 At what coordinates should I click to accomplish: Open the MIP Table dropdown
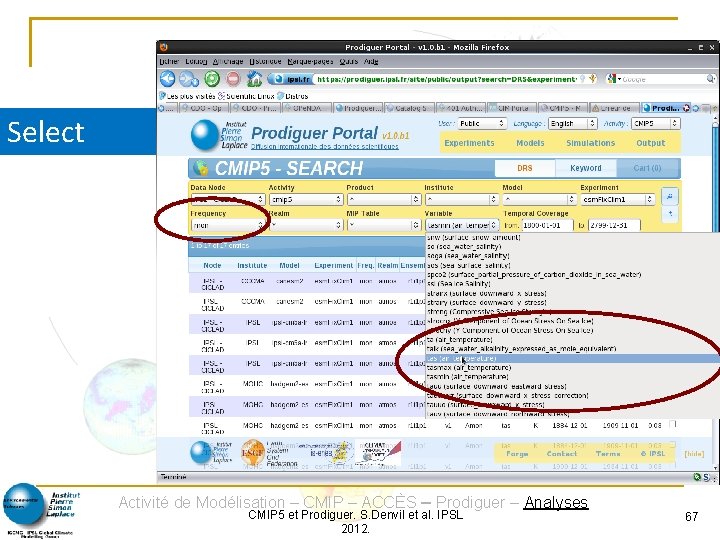[x=383, y=225]
